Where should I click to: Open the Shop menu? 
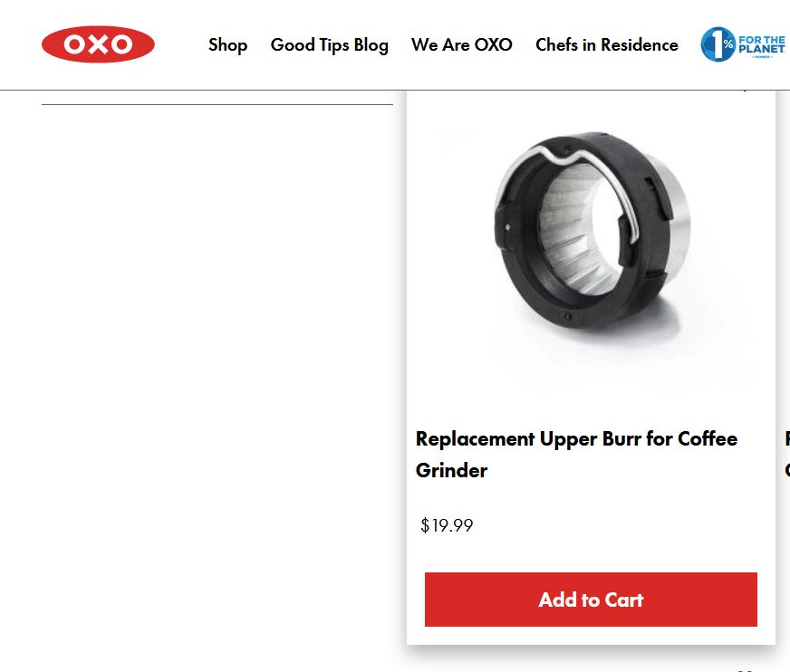(x=227, y=44)
